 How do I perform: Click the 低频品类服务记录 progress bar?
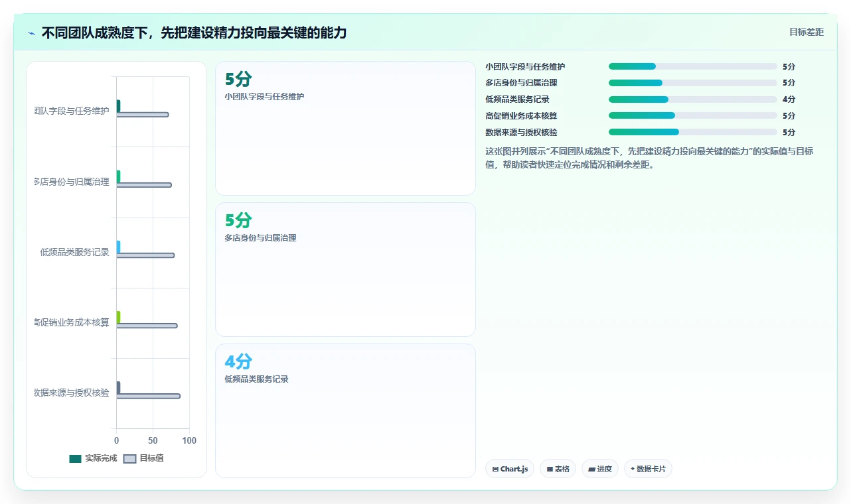(x=692, y=99)
